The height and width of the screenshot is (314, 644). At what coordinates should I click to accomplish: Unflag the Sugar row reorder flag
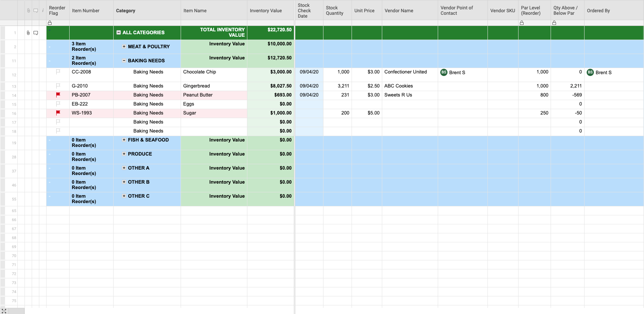pyautogui.click(x=58, y=113)
